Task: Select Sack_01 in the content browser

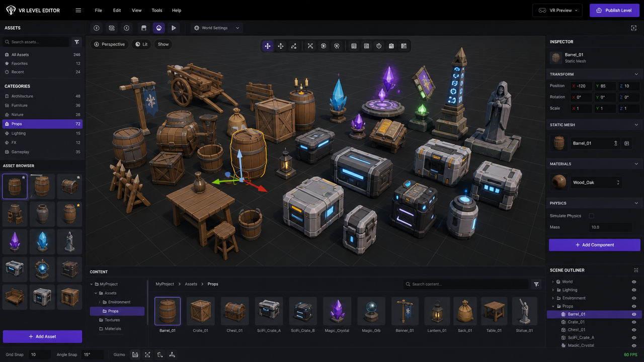Action: point(465,315)
